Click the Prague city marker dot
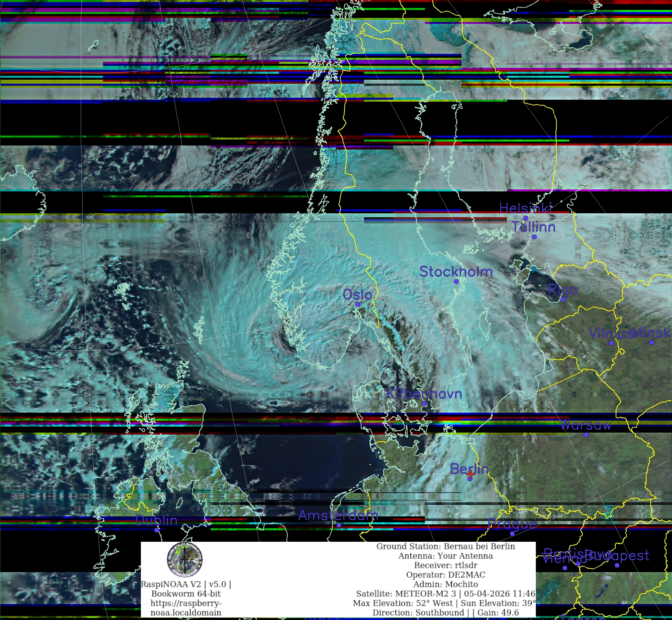The width and height of the screenshot is (672, 620). (x=512, y=534)
